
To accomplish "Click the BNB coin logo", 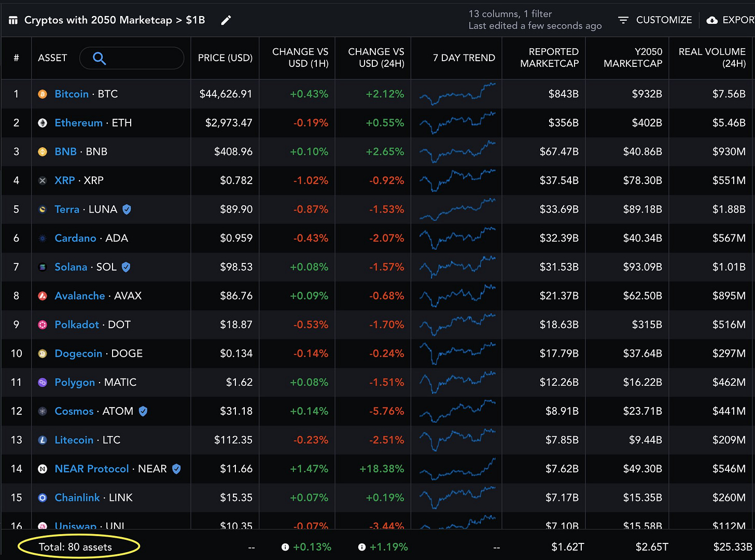I will [x=43, y=152].
